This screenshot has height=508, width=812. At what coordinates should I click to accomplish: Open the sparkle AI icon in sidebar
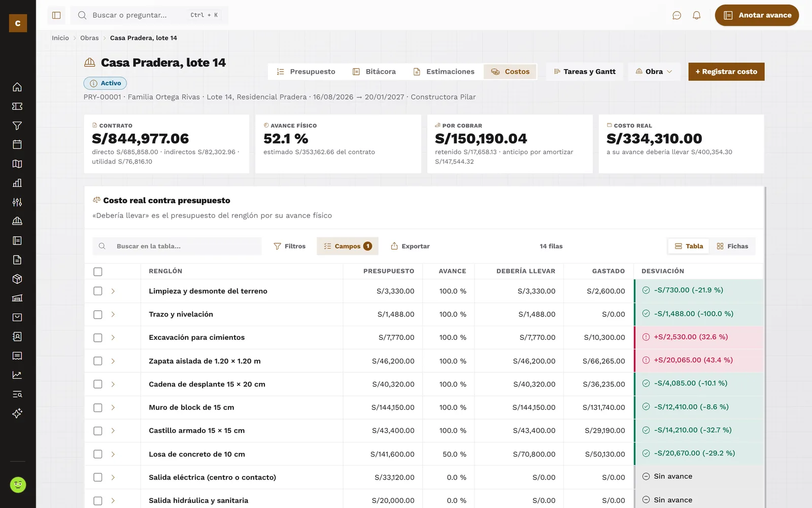click(17, 413)
